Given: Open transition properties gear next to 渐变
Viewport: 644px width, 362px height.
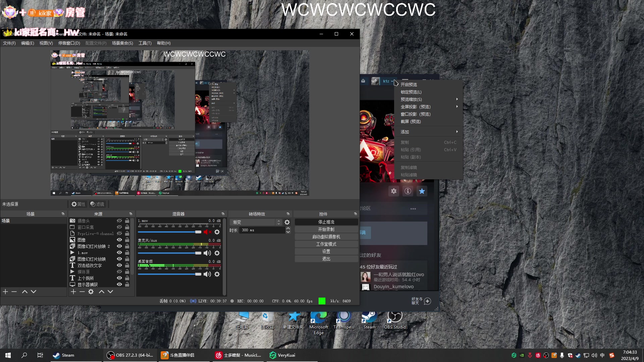Looking at the screenshot, I should [287, 222].
